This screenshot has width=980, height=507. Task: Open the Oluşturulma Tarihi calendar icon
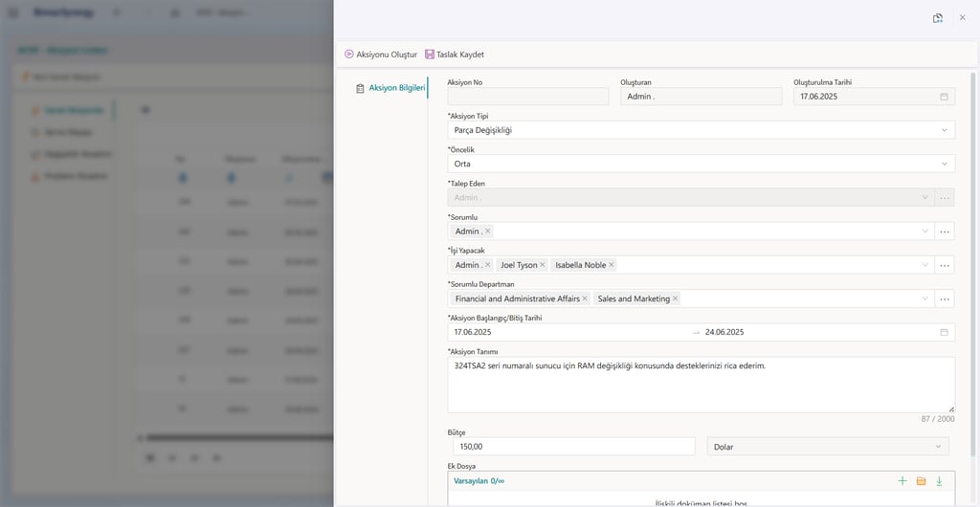[x=944, y=97]
